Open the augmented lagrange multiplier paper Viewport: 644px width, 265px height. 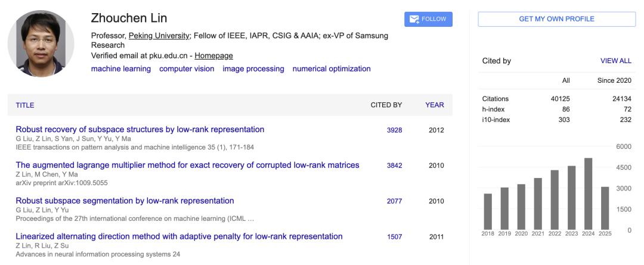click(x=188, y=166)
